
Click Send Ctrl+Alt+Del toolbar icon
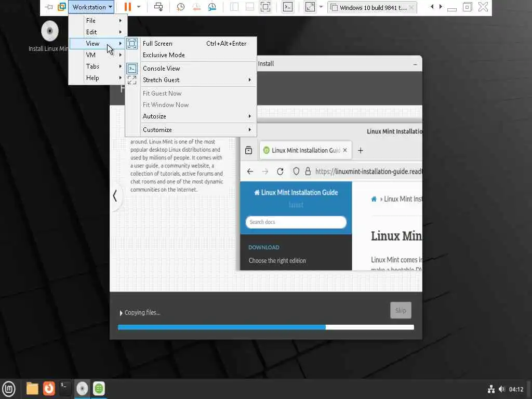click(158, 7)
